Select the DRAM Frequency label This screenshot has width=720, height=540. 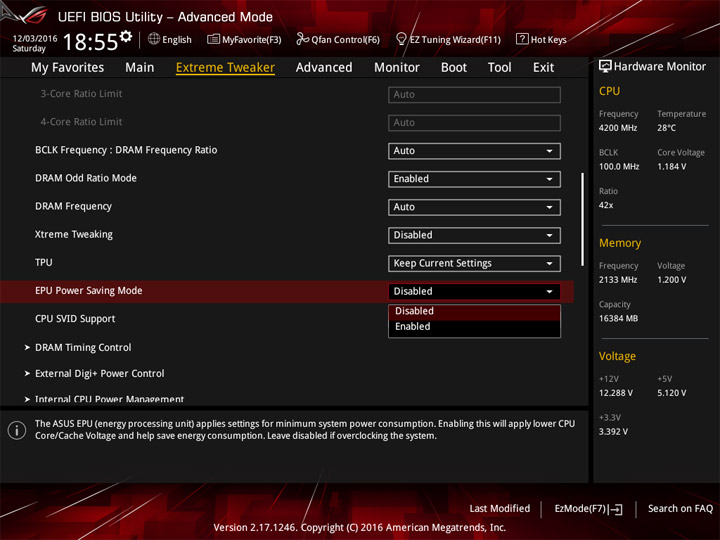point(73,207)
